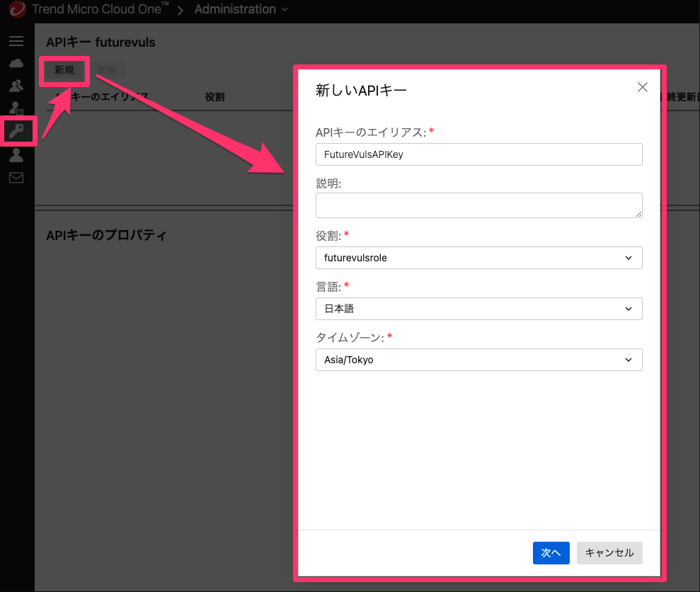700x592 pixels.
Task: Open the envelope mail icon in sidebar
Action: coord(16,178)
